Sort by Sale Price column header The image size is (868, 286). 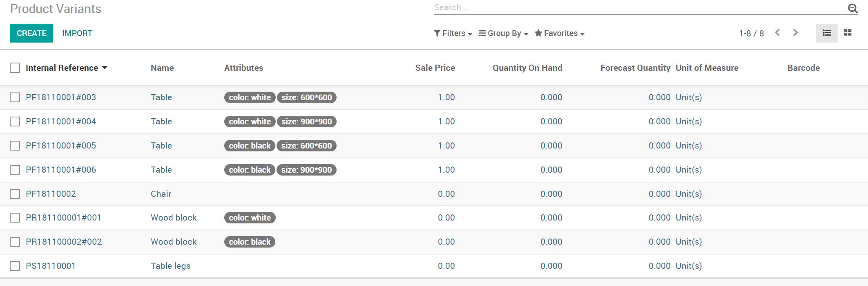pyautogui.click(x=435, y=68)
